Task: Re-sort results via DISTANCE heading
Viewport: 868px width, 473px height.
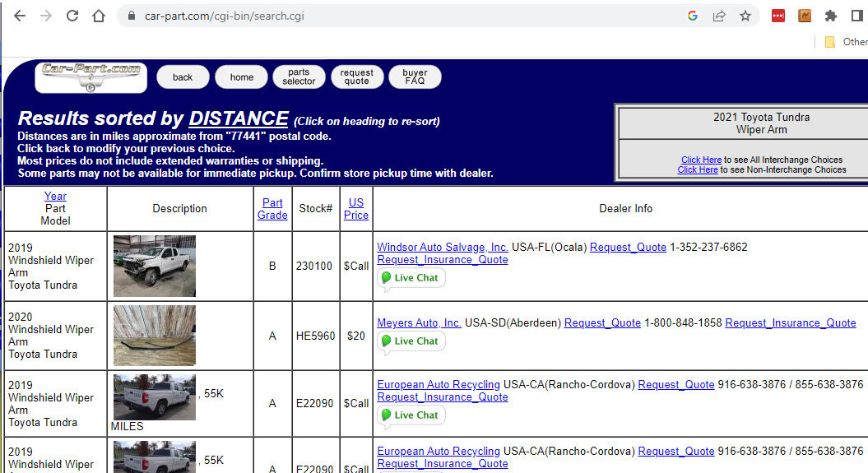Action: coord(239,118)
